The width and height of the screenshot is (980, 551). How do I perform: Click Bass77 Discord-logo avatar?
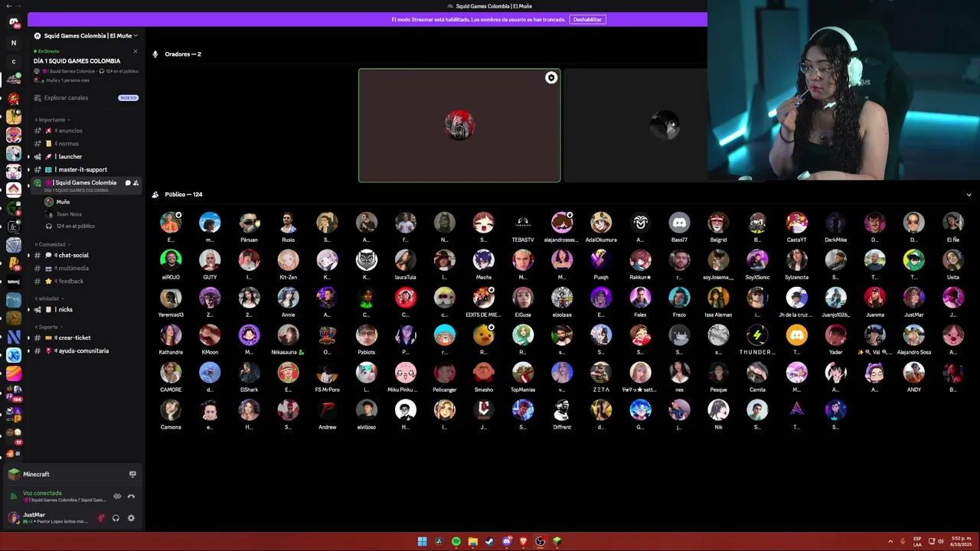click(x=679, y=223)
